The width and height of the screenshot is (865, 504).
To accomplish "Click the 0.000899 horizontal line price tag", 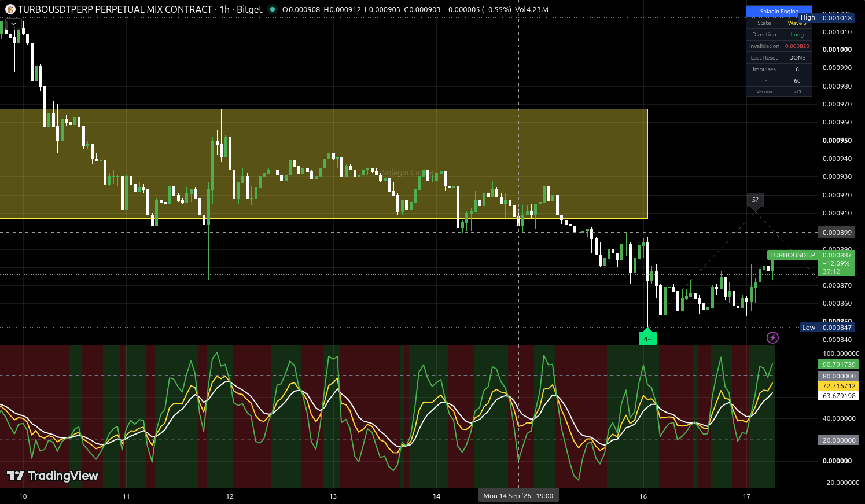I will (x=837, y=233).
